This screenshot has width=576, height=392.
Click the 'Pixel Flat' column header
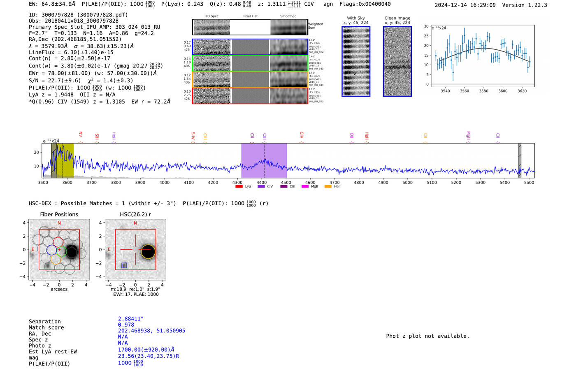tap(250, 16)
